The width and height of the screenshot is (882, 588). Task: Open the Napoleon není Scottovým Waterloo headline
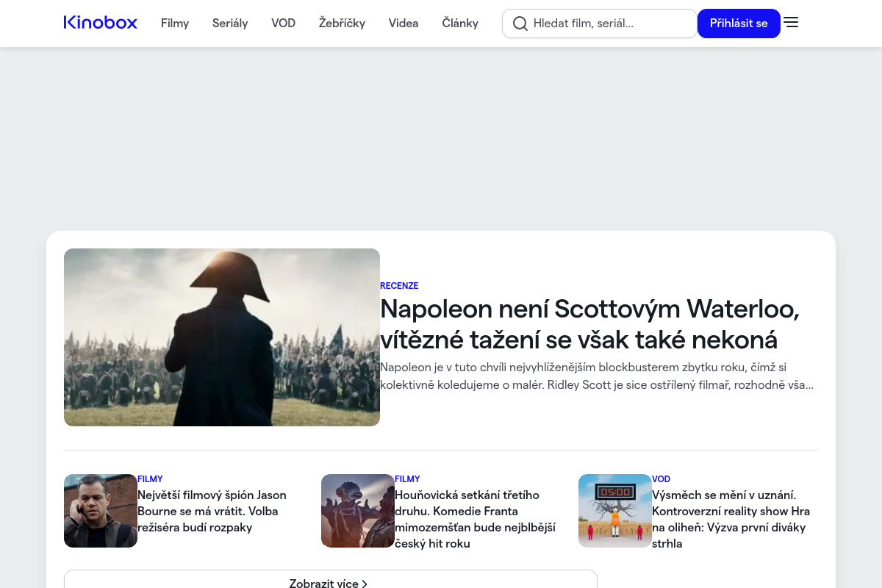point(589,324)
